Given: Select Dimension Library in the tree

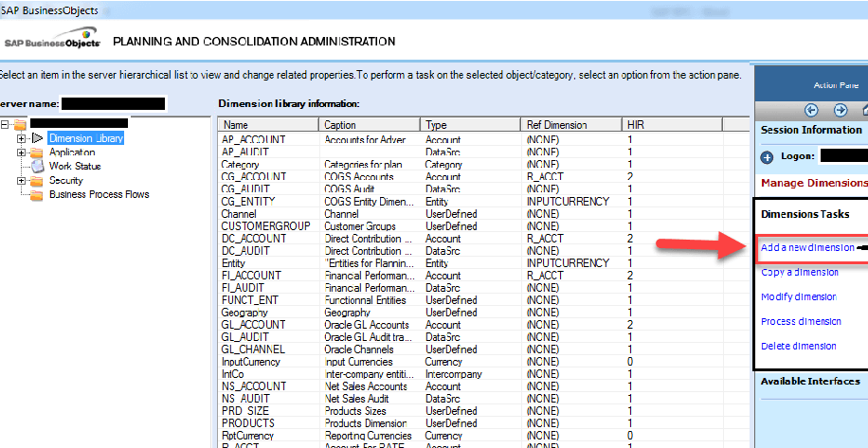Looking at the screenshot, I should (x=85, y=138).
